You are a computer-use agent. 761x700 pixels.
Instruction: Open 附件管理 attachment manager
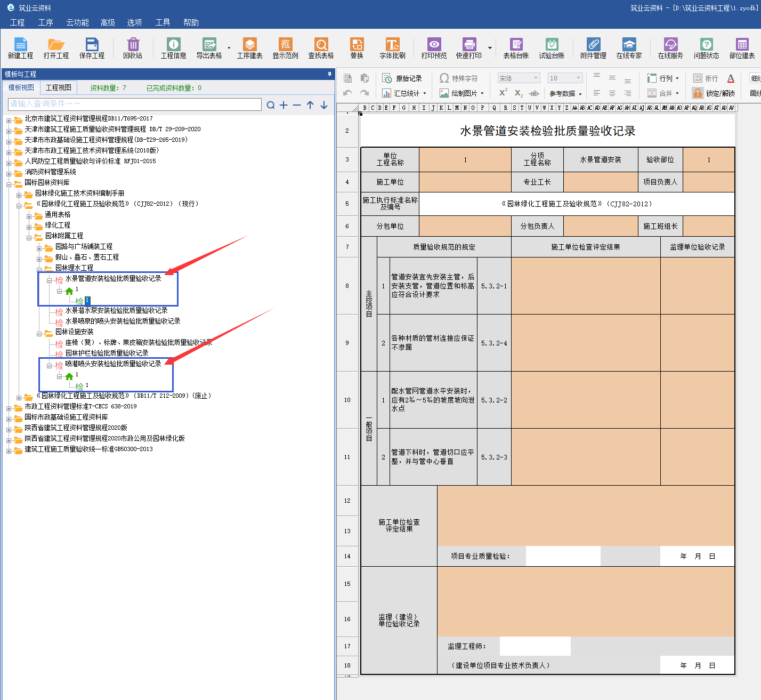(593, 48)
